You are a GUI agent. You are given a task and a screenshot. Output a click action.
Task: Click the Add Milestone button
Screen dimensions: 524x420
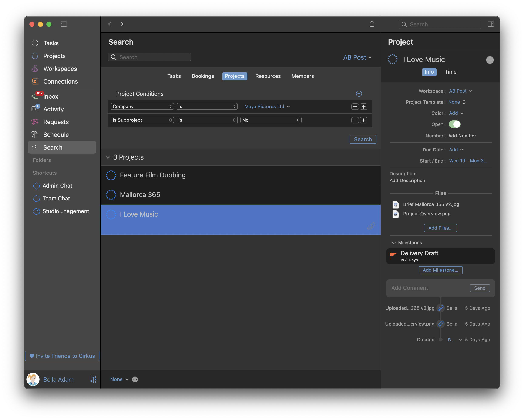[x=440, y=270]
